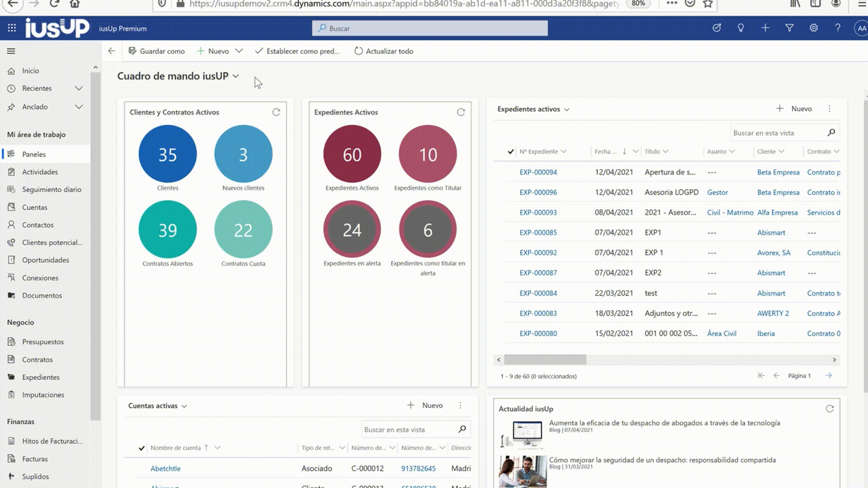Open Paneles in the sidebar
The height and width of the screenshot is (488, 868).
tap(45, 154)
